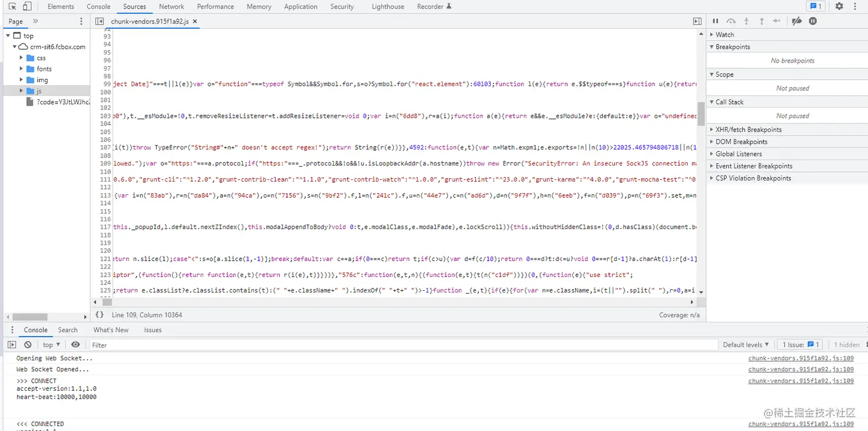Switch to the Network tab
This screenshot has height=431, width=868.
pos(172,6)
